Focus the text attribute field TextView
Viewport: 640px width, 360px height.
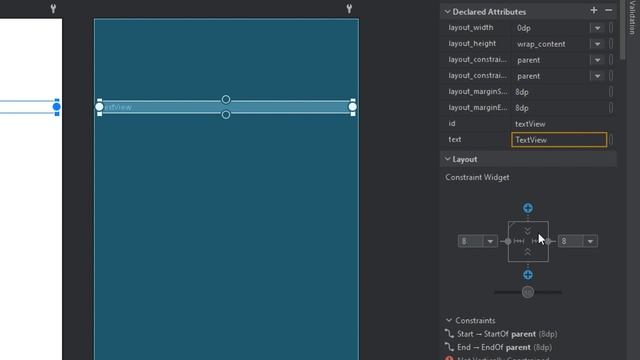pyautogui.click(x=559, y=140)
